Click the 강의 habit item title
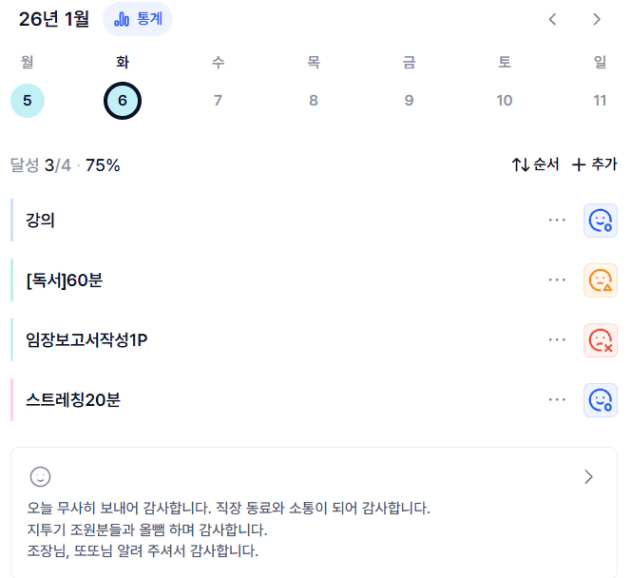This screenshot has height=578, width=631. coord(41,221)
